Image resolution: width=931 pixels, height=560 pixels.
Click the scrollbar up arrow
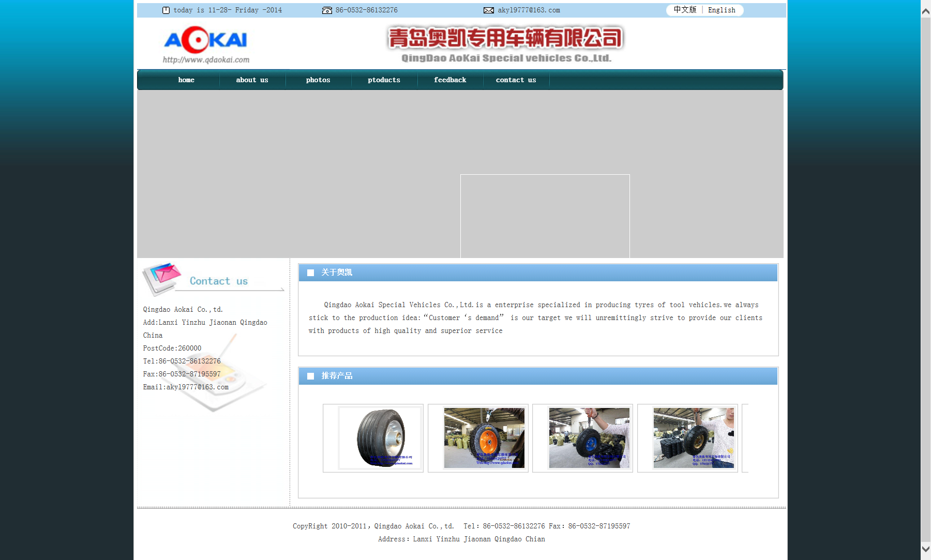click(x=926, y=10)
